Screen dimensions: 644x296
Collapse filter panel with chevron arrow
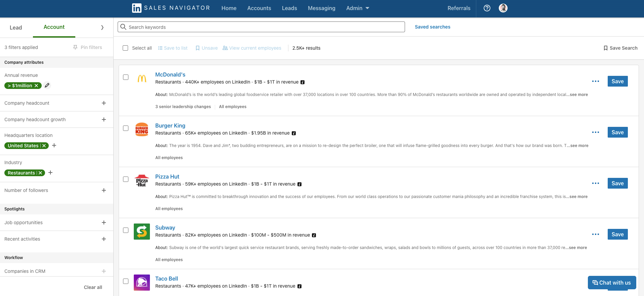coord(102,28)
